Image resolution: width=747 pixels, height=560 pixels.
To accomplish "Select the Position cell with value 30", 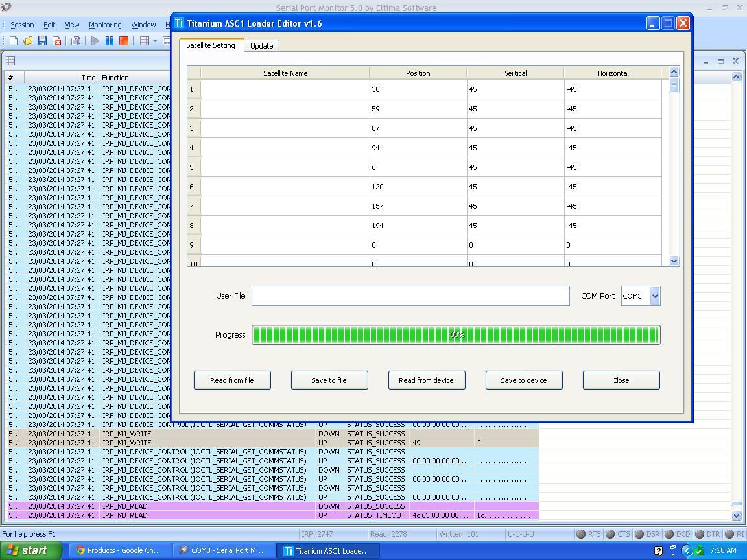I will pos(418,89).
